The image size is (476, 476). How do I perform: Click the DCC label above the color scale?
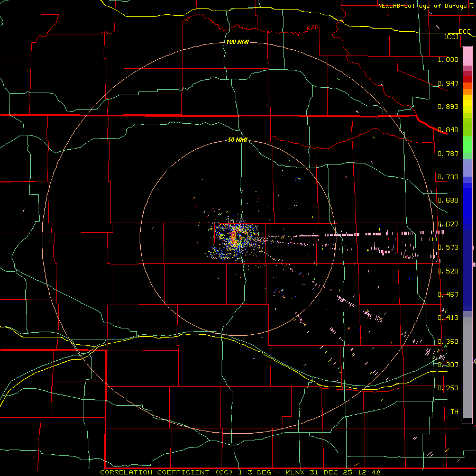coord(464,32)
